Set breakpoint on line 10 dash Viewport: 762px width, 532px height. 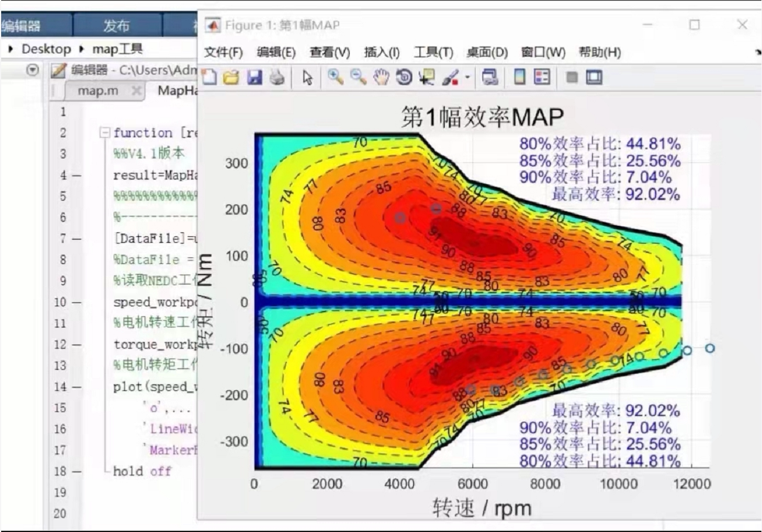(78, 302)
